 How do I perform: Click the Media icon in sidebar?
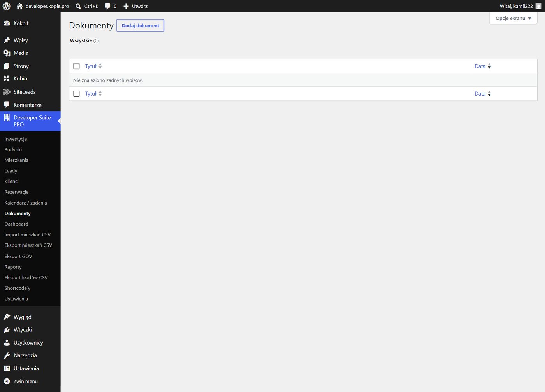click(7, 53)
